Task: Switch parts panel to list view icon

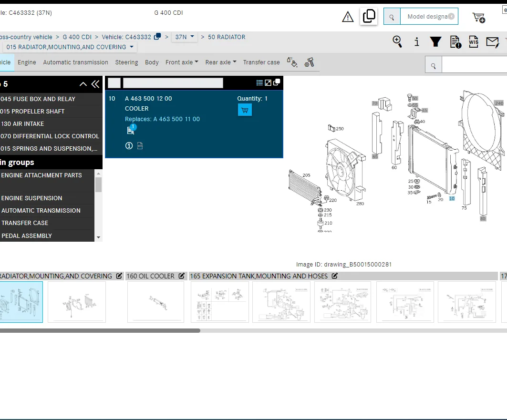Action: (x=259, y=82)
